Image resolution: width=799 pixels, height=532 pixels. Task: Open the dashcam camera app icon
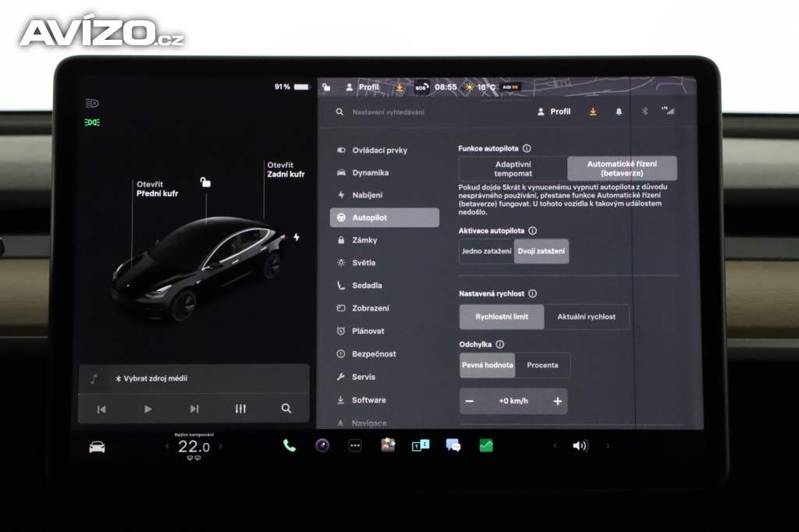click(322, 445)
